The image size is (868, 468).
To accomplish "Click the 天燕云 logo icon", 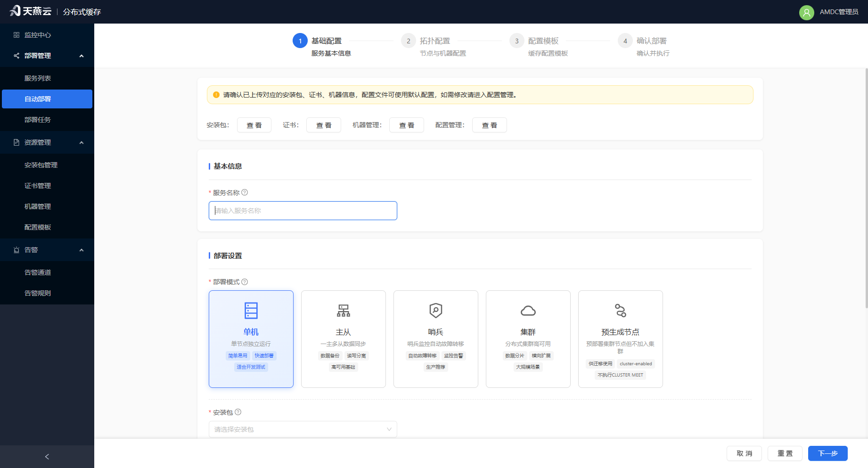I will pos(15,11).
